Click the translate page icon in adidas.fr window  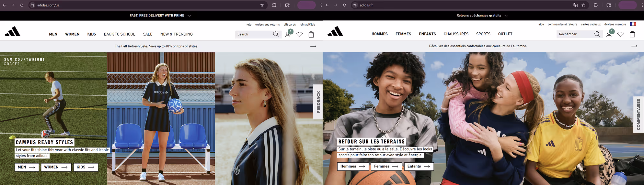pyautogui.click(x=575, y=5)
